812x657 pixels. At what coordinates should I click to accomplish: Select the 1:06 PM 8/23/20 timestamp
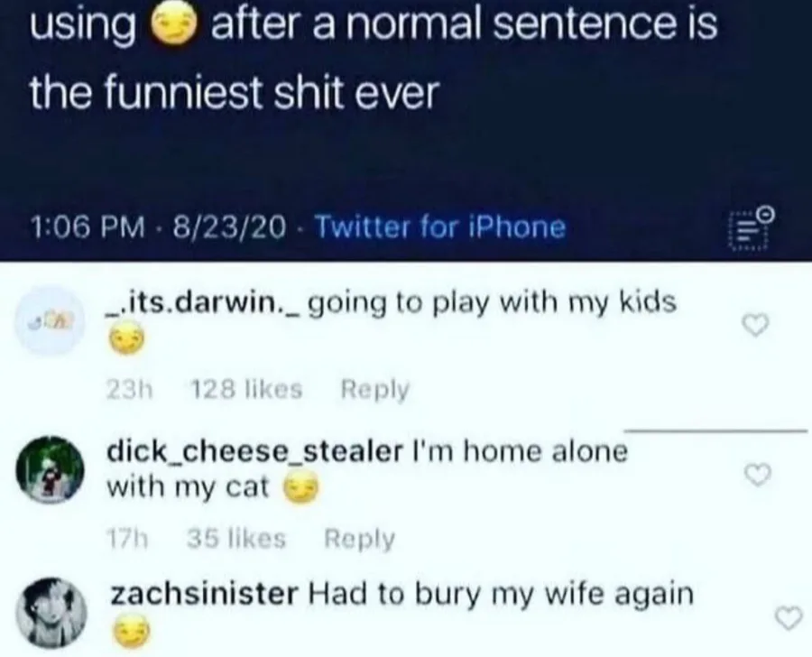[x=159, y=227]
